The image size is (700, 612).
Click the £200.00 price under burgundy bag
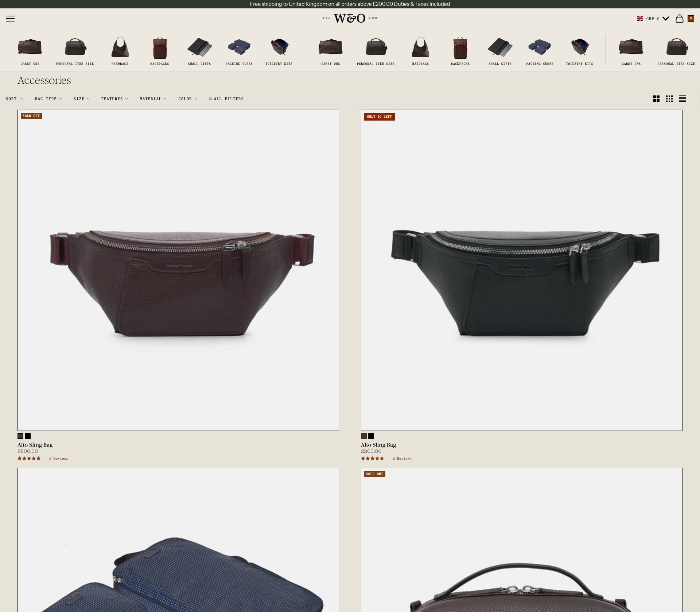28,451
